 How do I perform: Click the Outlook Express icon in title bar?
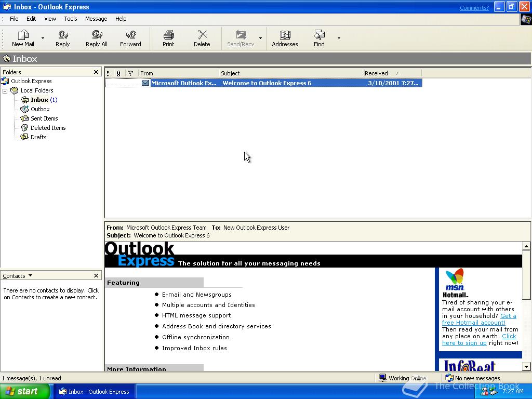(7, 7)
